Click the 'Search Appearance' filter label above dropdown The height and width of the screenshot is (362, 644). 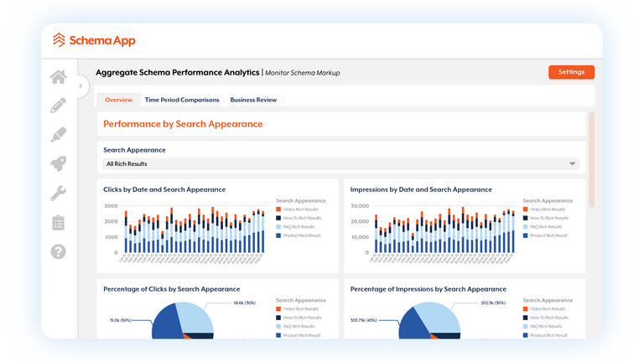point(134,150)
